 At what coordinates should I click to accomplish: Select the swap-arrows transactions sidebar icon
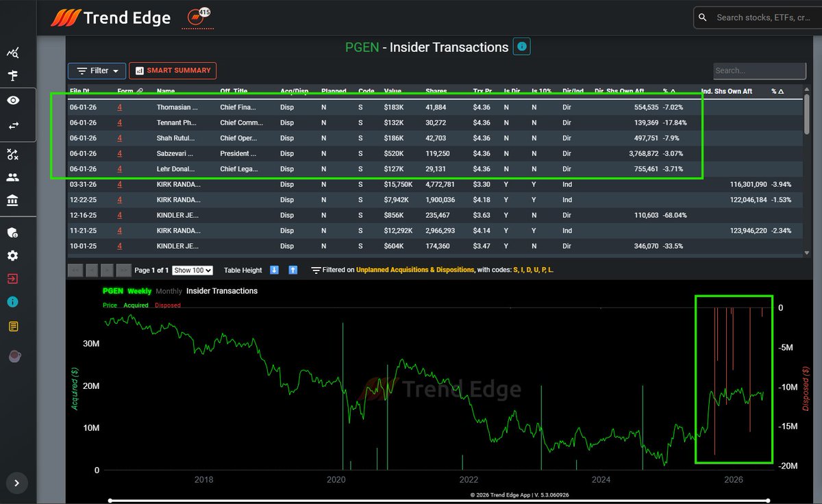12,126
